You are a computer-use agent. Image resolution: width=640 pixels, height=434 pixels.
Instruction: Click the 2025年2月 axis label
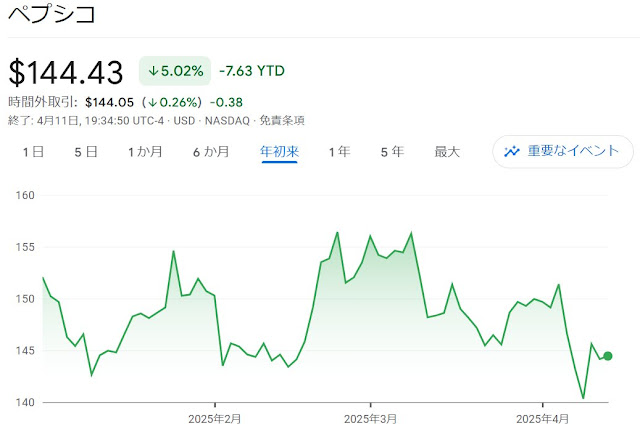[x=215, y=419]
